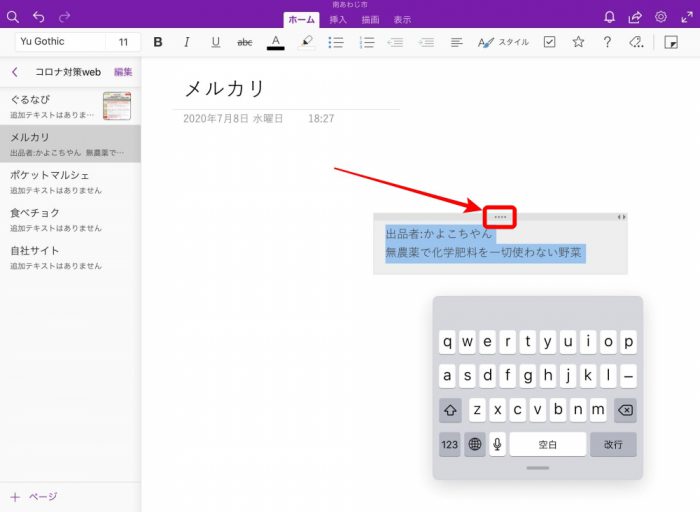This screenshot has height=512, width=700.
Task: Tap the floating keyboard grab bar
Action: (538, 468)
